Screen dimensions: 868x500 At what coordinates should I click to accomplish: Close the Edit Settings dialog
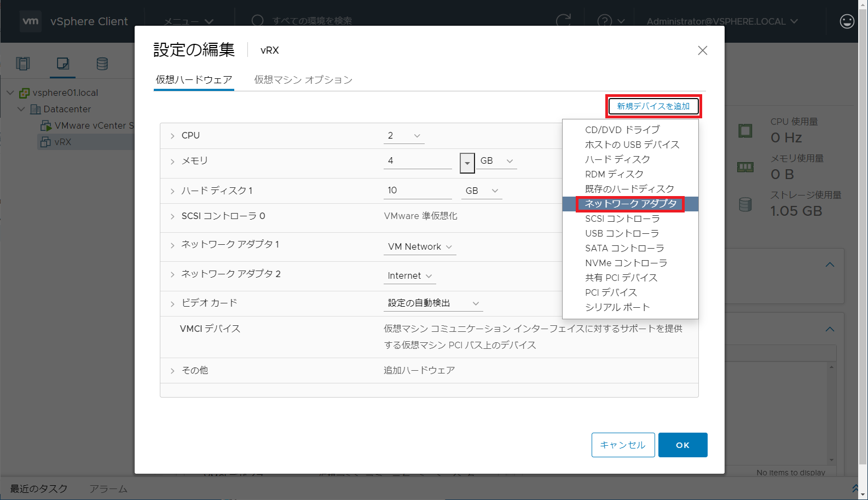[x=703, y=50]
